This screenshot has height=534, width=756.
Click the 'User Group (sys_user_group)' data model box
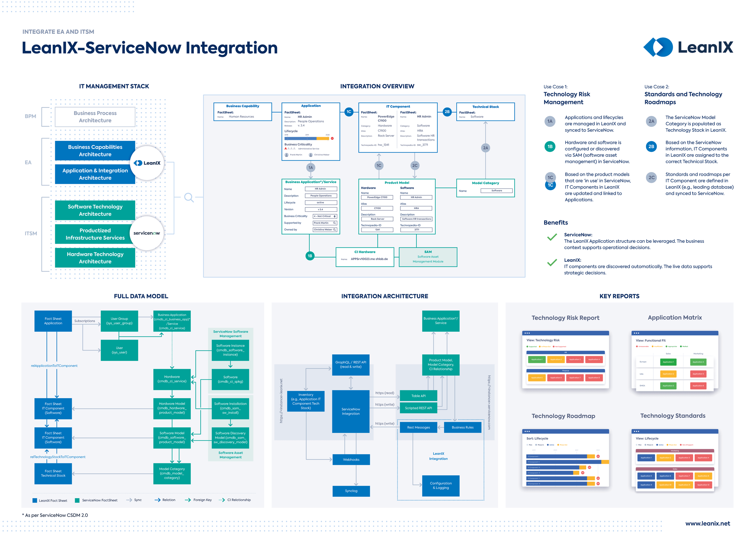click(x=119, y=321)
